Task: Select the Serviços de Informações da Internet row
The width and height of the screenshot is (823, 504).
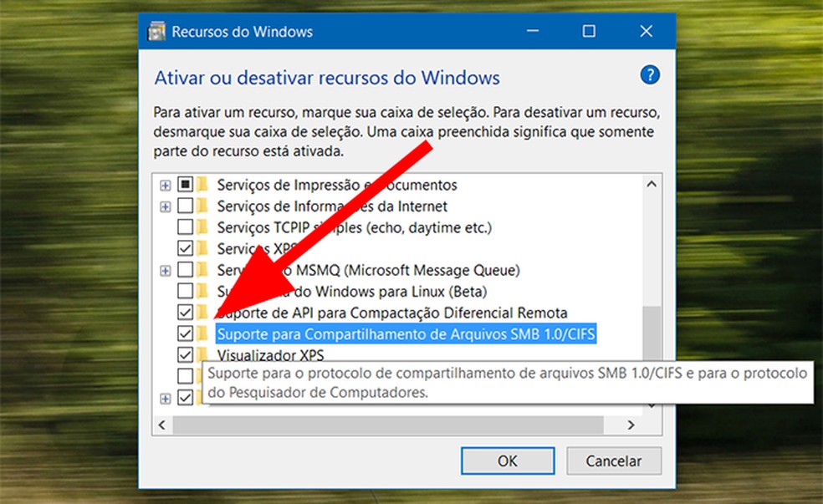Action: 332,206
